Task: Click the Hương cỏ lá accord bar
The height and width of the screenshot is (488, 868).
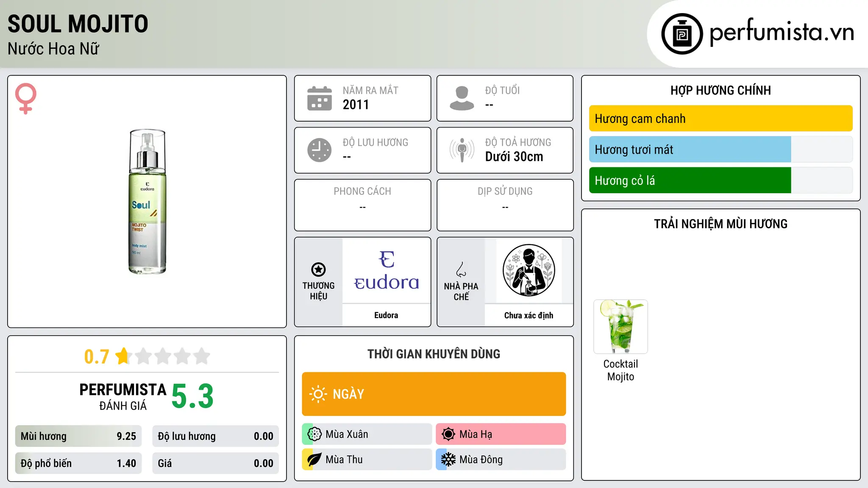Action: click(x=721, y=180)
